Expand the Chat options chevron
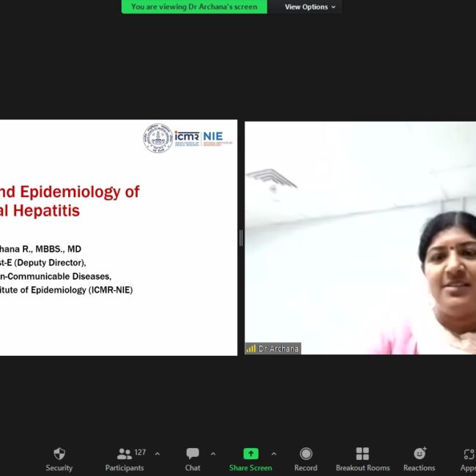 pyautogui.click(x=213, y=454)
